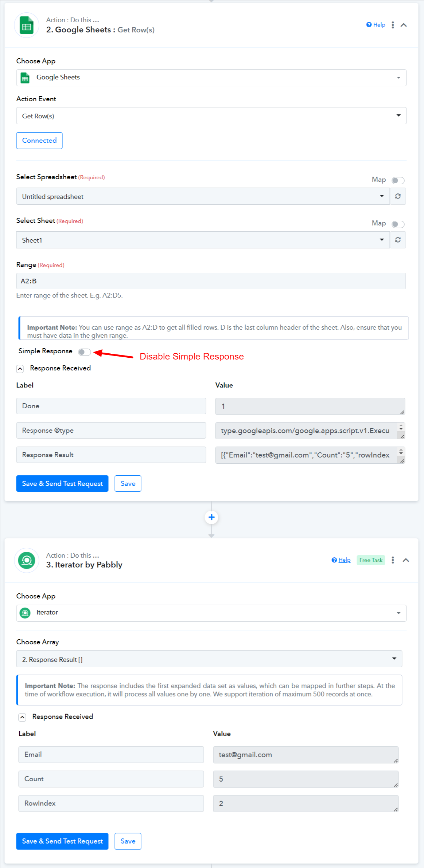Collapse the Iterator step with chevron
424x868 pixels.
[x=406, y=560]
